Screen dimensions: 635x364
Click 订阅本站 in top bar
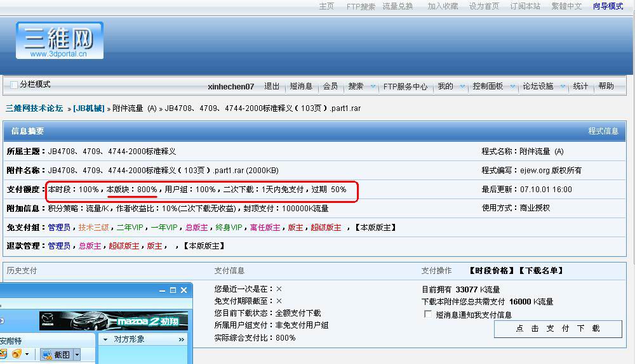(x=525, y=6)
